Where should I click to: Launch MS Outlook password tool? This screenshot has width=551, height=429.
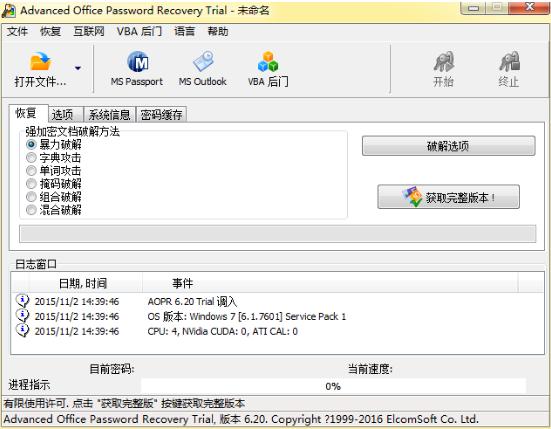point(202,69)
